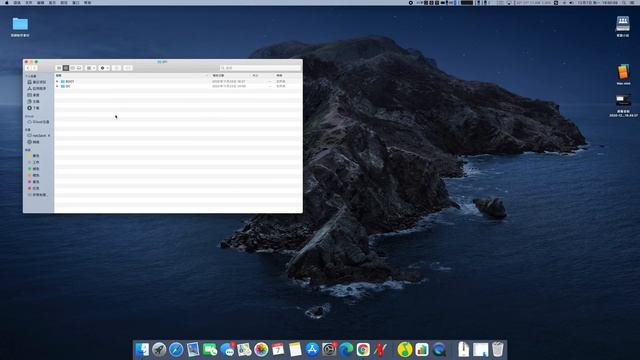Open Downloads in Finder sidebar
Screen dimensions: 640x360
click(x=33, y=108)
